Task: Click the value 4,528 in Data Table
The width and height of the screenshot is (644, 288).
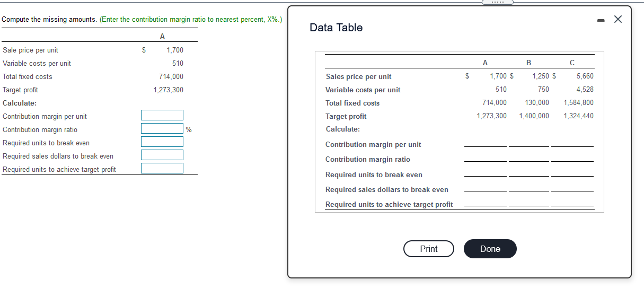Action: click(x=585, y=90)
